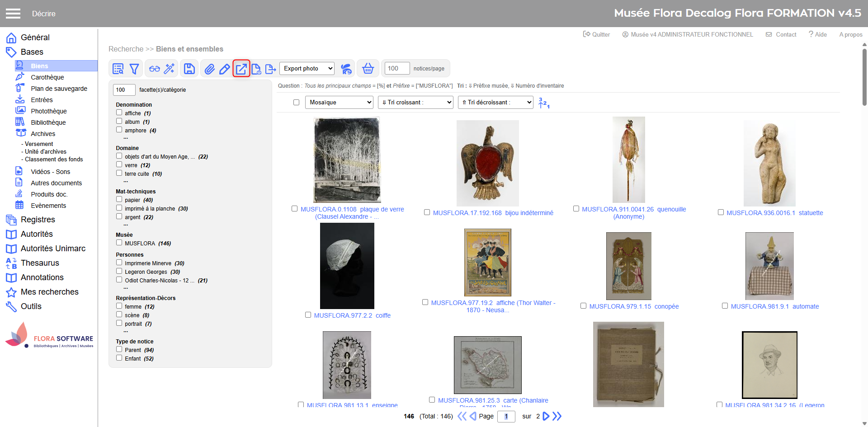Image resolution: width=868 pixels, height=427 pixels.
Task: Expand the Tri croissant dropdown
Action: [x=415, y=103]
